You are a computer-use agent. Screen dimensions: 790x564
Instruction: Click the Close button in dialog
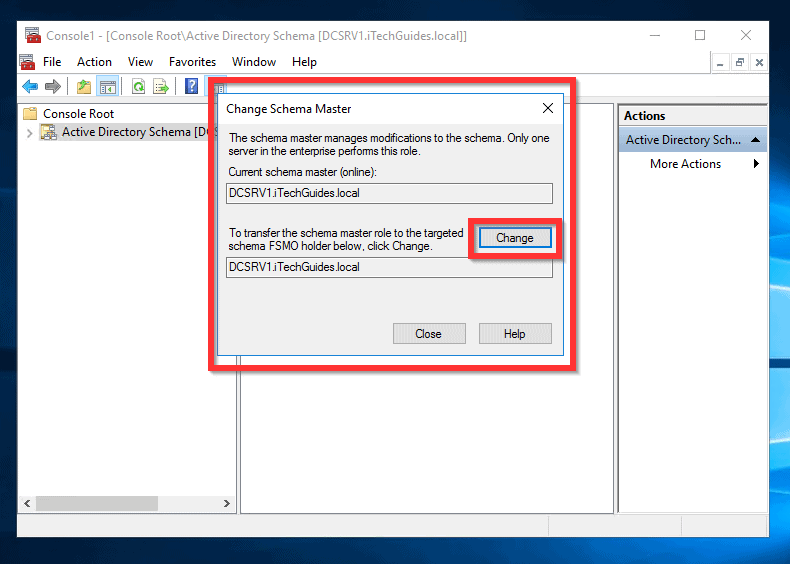click(x=429, y=334)
